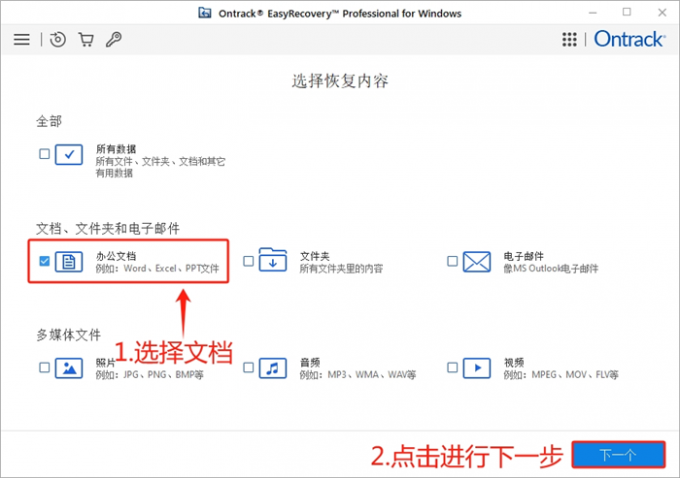Click the 办公文档 label

coord(116,256)
